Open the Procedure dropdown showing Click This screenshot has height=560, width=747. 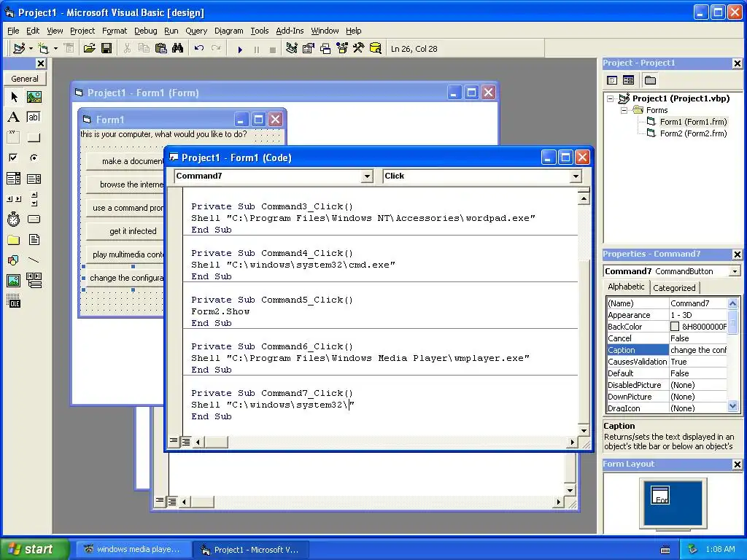pos(576,176)
